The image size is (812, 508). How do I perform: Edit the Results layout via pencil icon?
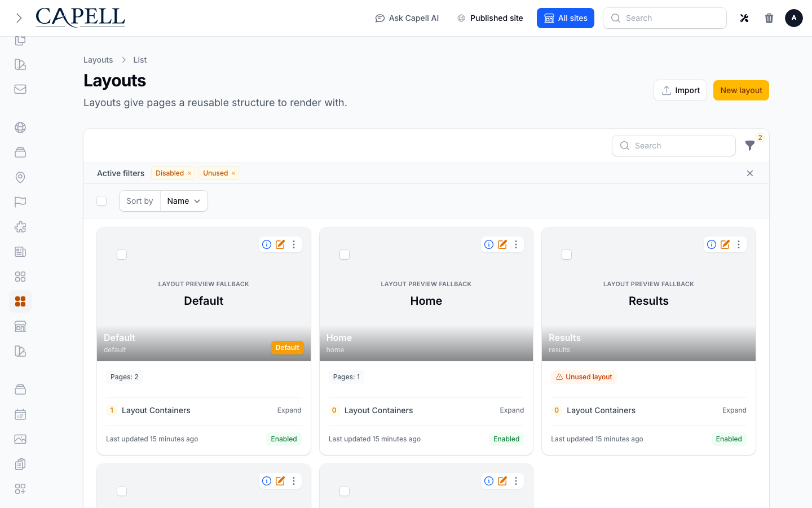point(725,244)
